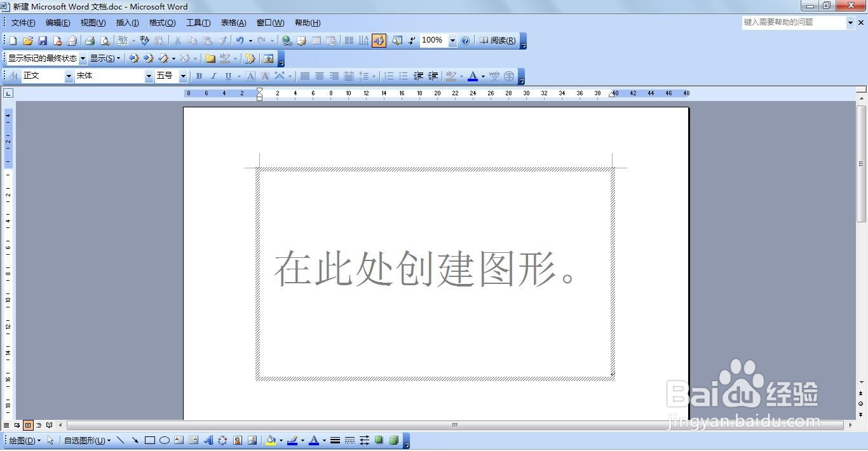Insert a horizontal text box
This screenshot has width=868, height=451.
tap(179, 440)
